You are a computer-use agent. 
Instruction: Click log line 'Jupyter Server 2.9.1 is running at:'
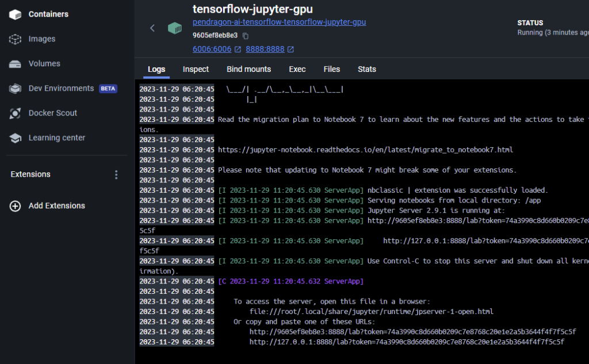point(436,210)
